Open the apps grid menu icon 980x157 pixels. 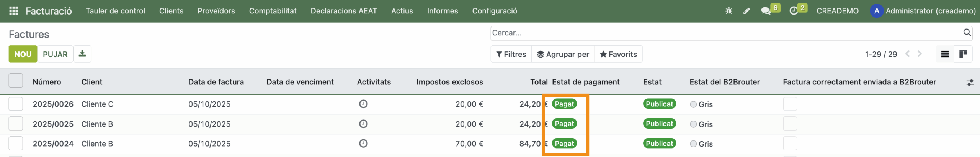pyautogui.click(x=13, y=11)
